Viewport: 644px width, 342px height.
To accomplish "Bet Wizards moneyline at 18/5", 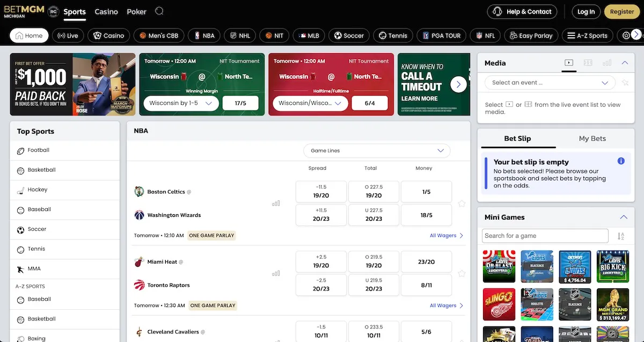I will click(426, 215).
